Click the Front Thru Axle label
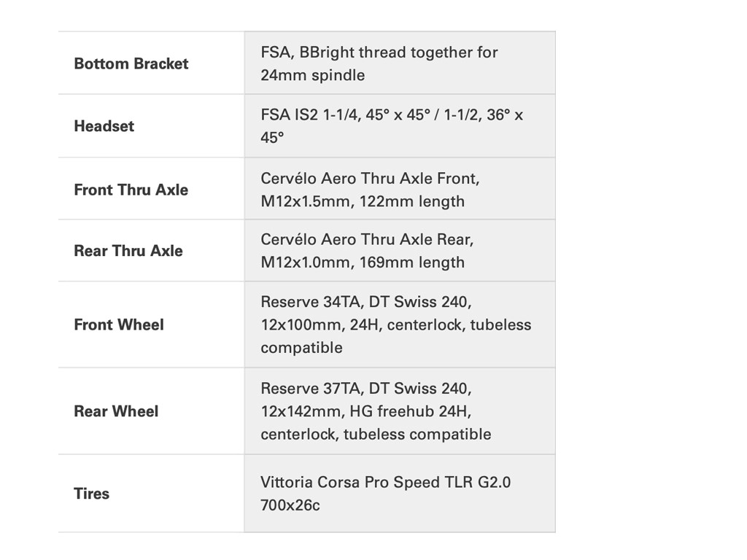 click(131, 190)
